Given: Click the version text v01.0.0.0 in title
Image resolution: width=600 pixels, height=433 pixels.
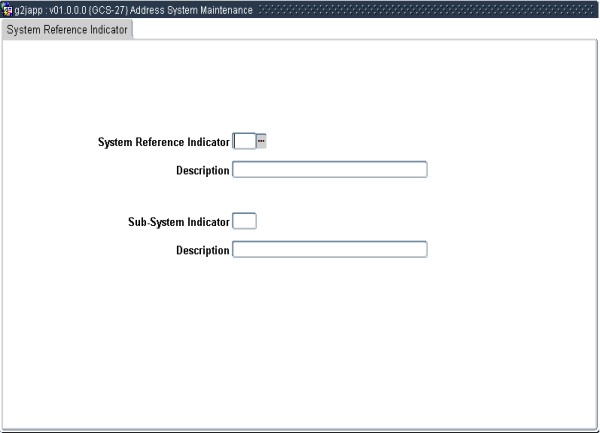Looking at the screenshot, I should (68, 9).
